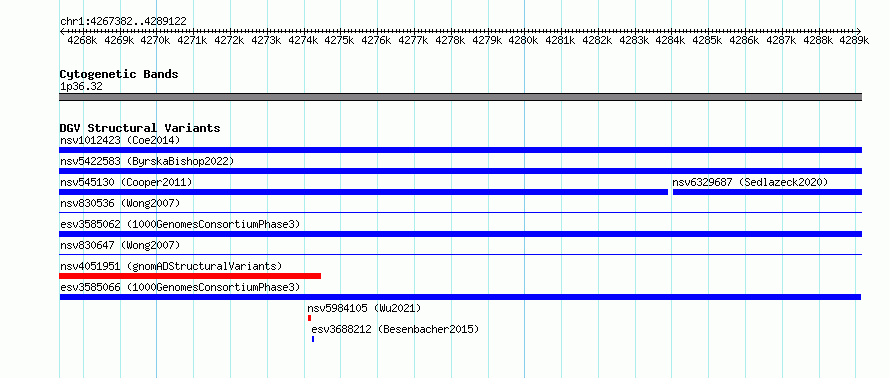Pick the 4273k ruler label
This screenshot has width=890, height=378.
pos(266,40)
